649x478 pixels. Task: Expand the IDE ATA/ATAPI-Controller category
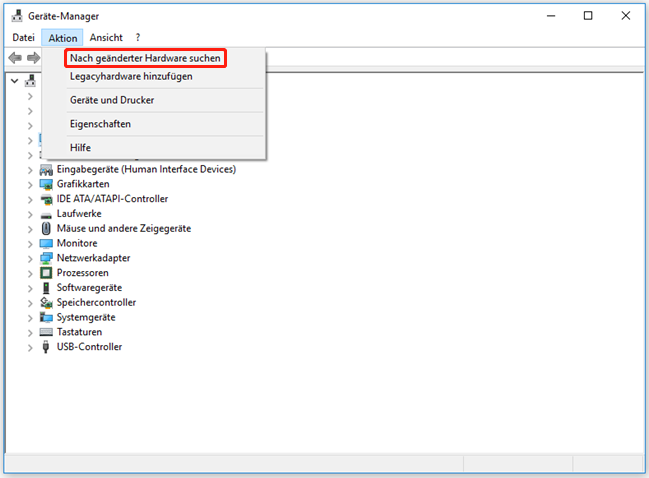click(30, 199)
